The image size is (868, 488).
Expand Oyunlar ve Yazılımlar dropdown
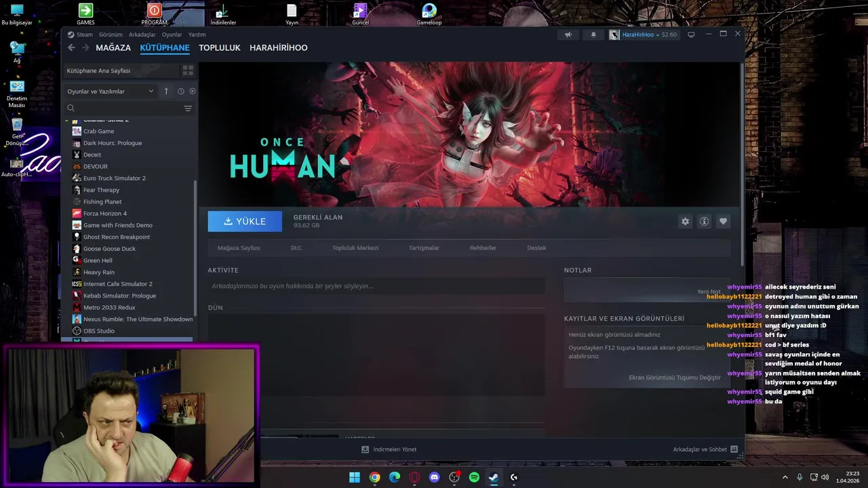tap(110, 91)
